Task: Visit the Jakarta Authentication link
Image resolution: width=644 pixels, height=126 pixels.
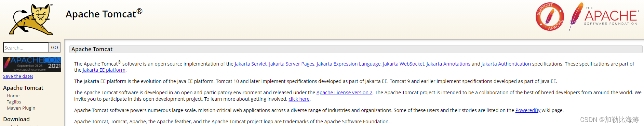Action: (506, 64)
